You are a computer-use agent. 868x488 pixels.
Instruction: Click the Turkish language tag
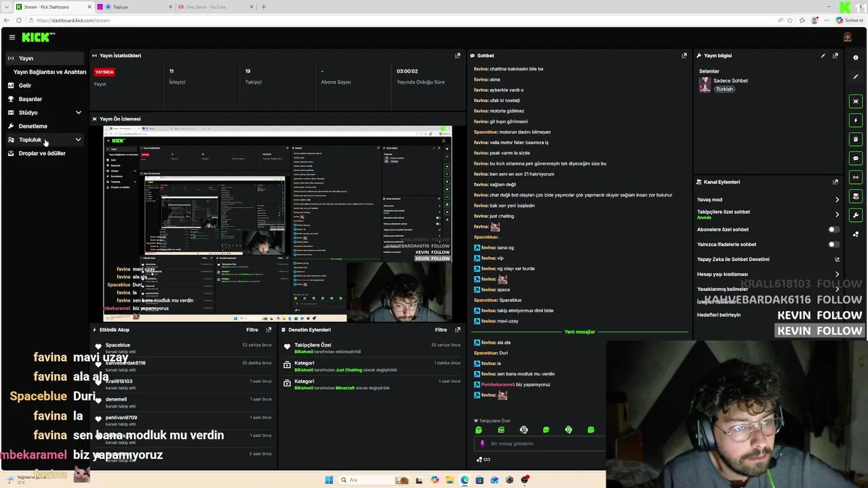724,89
